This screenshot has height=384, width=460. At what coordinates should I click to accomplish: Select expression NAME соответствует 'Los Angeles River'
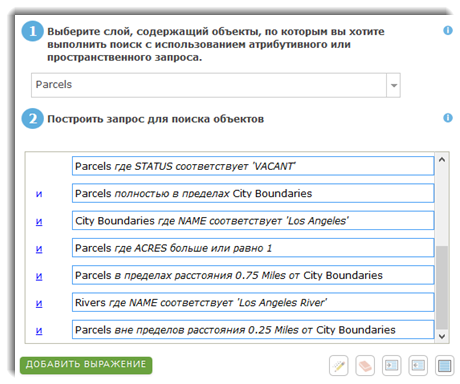coord(253,303)
